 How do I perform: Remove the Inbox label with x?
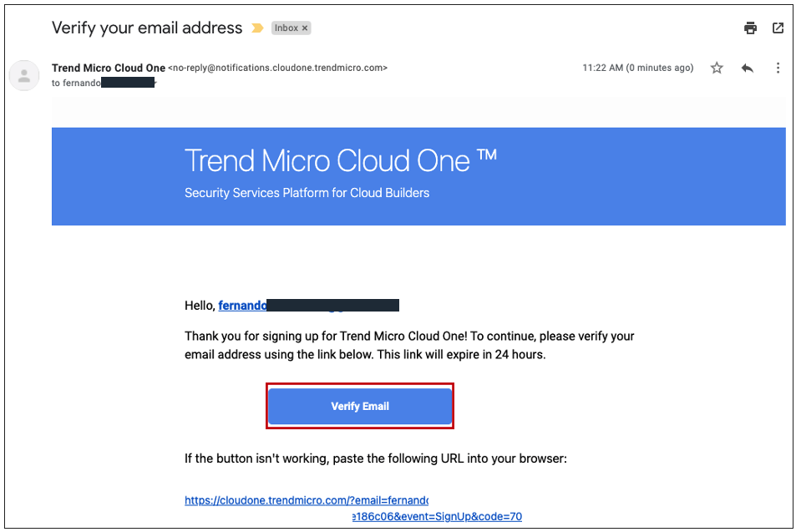coord(305,28)
